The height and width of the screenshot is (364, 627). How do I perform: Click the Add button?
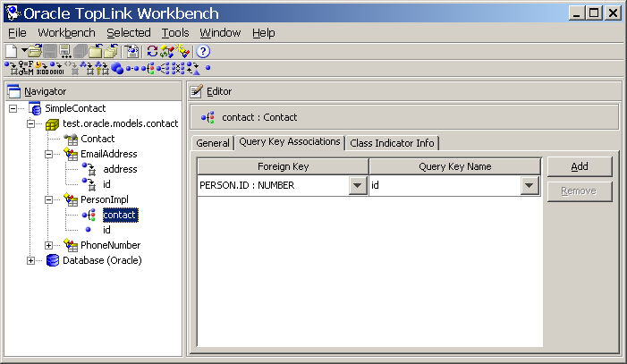[580, 166]
